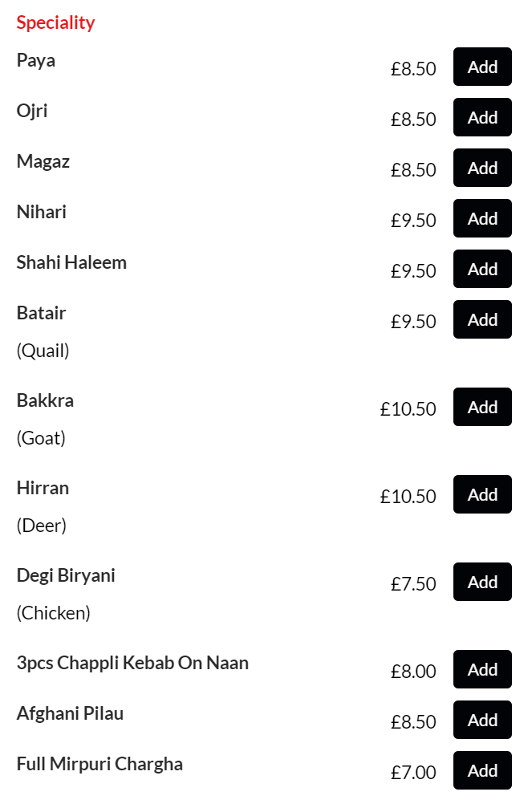532x804 pixels.
Task: Add Full Mirpuri Chargha to order
Action: [482, 770]
